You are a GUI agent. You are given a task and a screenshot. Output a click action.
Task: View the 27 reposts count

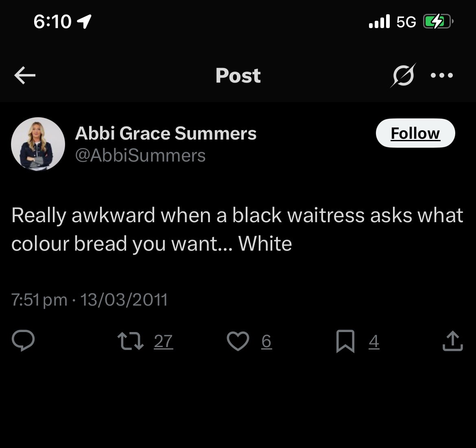(163, 341)
